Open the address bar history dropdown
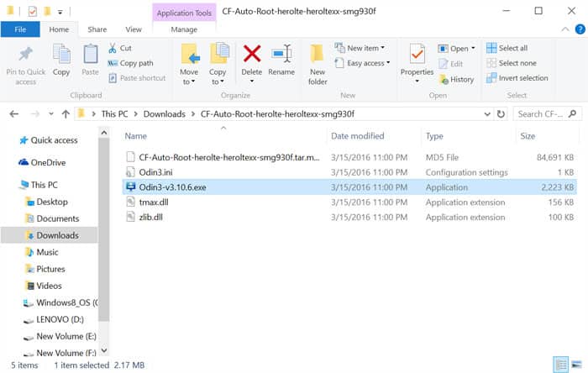The image size is (588, 373). coord(487,114)
